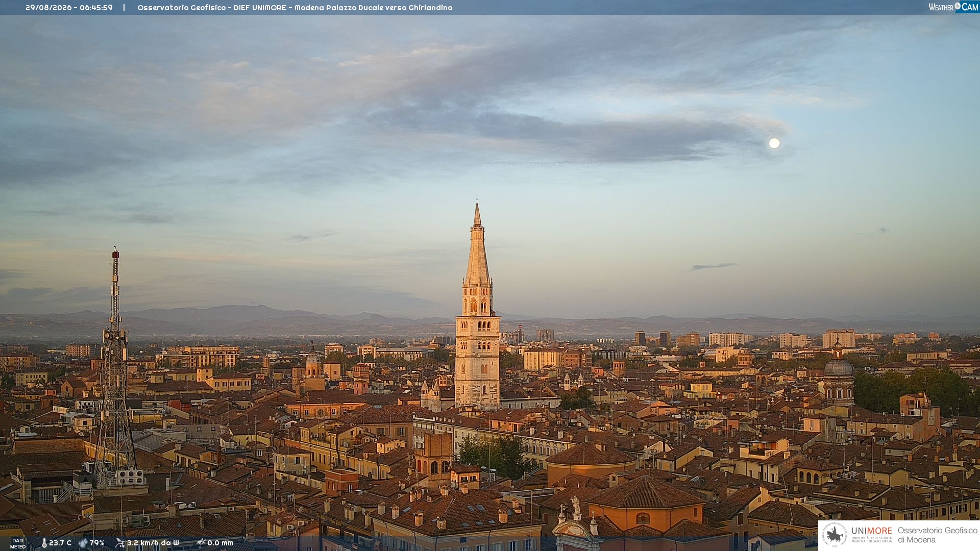Click the 3.2 km/h wind reading
This screenshot has height=551, width=980.
[153, 543]
